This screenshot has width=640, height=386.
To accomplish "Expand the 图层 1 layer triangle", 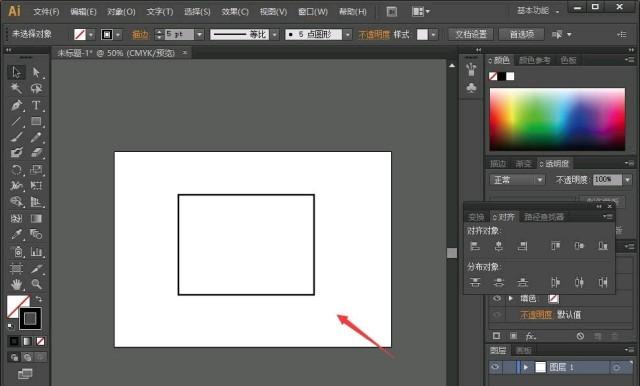I will (526, 367).
